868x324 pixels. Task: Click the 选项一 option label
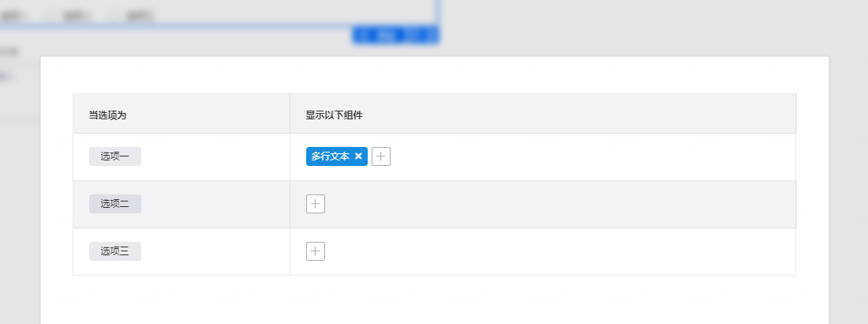pos(115,156)
